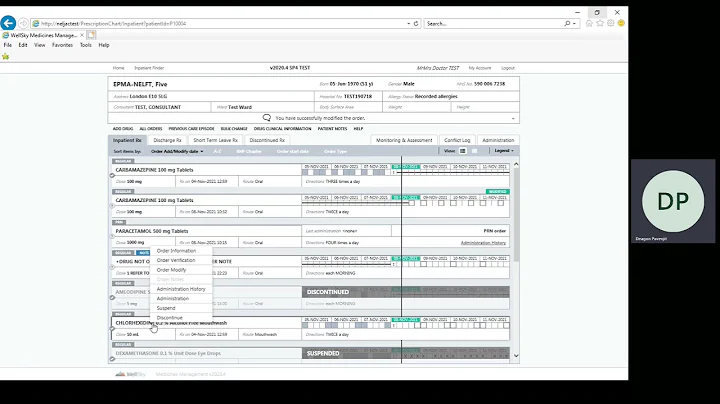The width and height of the screenshot is (720, 404).
Task: Tick 11-NOV last dose box for second Carbamazepine
Action: (x=501, y=203)
